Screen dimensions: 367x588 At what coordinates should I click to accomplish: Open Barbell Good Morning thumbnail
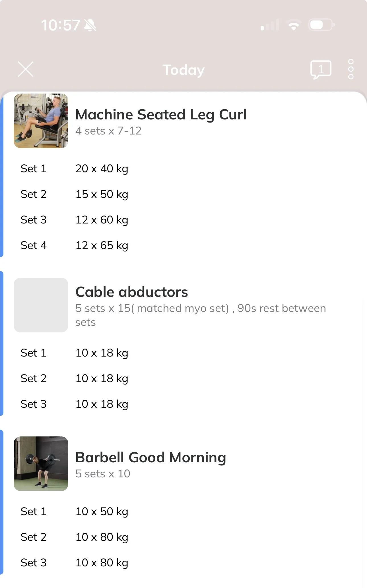[x=41, y=464]
